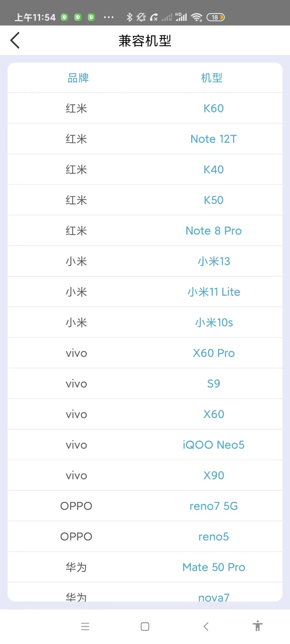The height and width of the screenshot is (644, 290).
Task: Tap the back arrow in the header
Action: click(x=15, y=41)
